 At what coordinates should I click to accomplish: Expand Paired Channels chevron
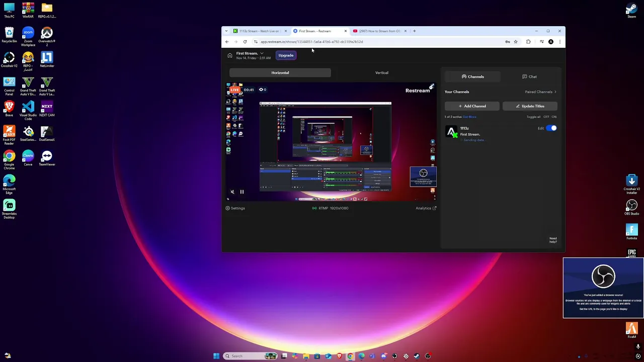tap(555, 92)
